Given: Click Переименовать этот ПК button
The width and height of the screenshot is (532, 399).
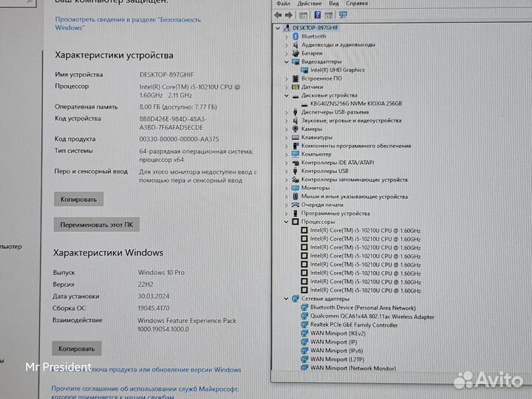Looking at the screenshot, I should [x=97, y=225].
